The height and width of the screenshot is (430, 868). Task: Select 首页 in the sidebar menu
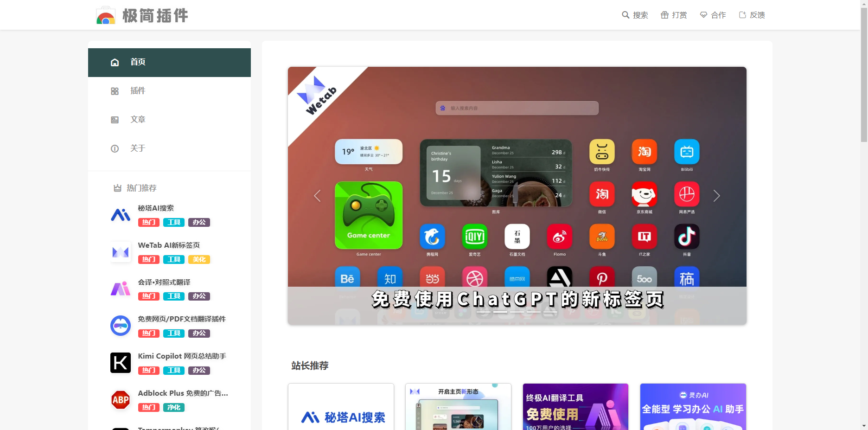[169, 62]
